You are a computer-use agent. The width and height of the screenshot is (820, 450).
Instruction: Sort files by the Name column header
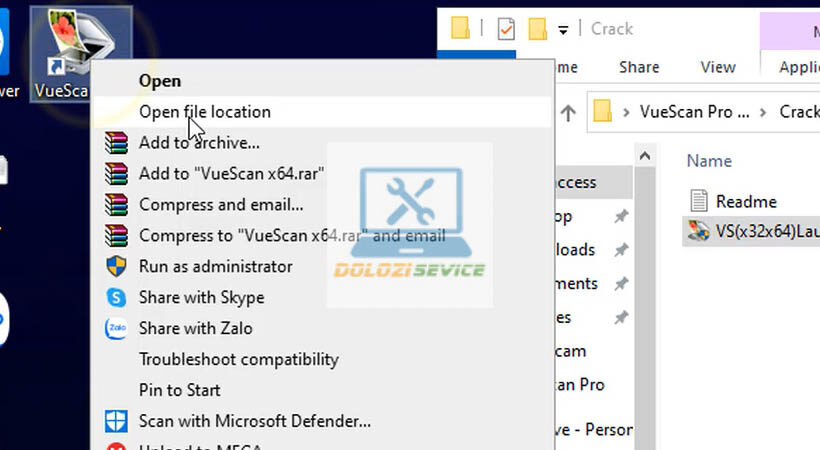point(709,161)
